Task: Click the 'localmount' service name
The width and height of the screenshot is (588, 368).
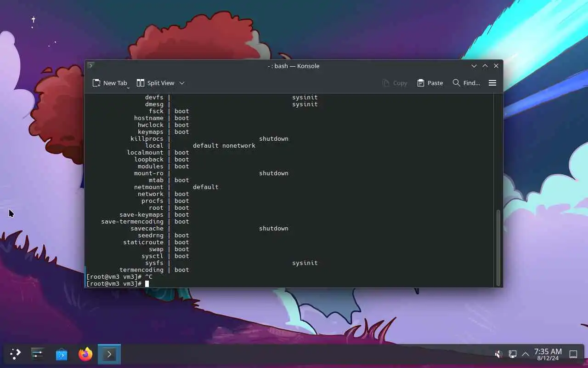Action: pos(145,152)
